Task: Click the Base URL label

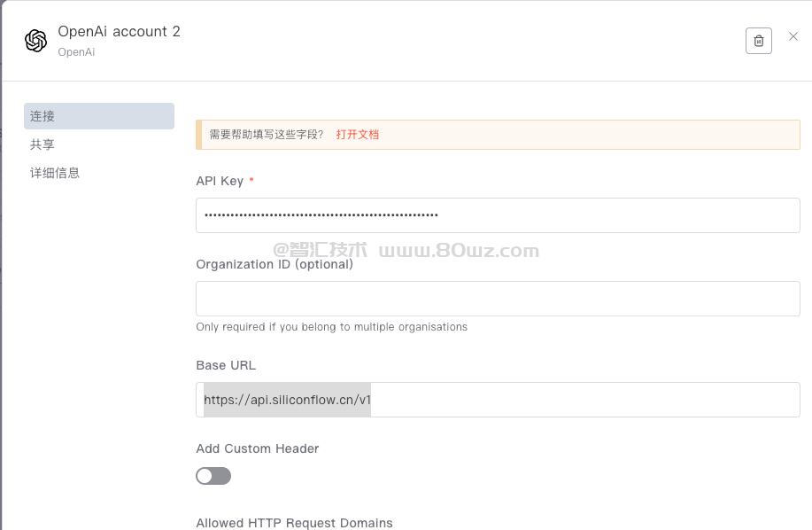Action: click(x=226, y=365)
